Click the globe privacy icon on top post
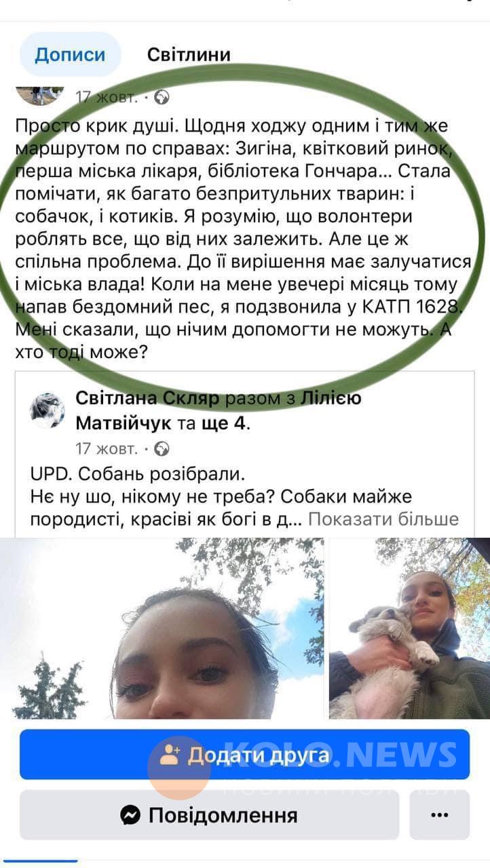The width and height of the screenshot is (490, 868). point(162,97)
